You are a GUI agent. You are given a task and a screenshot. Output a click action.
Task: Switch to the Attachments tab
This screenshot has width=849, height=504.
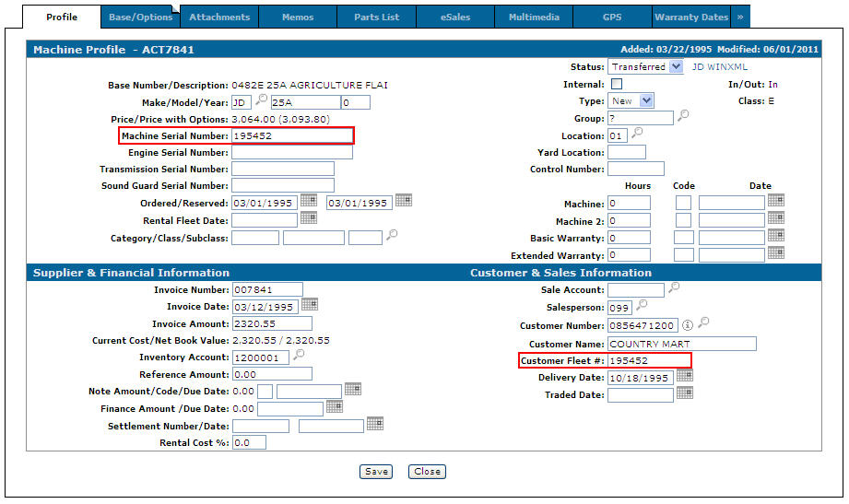(219, 17)
